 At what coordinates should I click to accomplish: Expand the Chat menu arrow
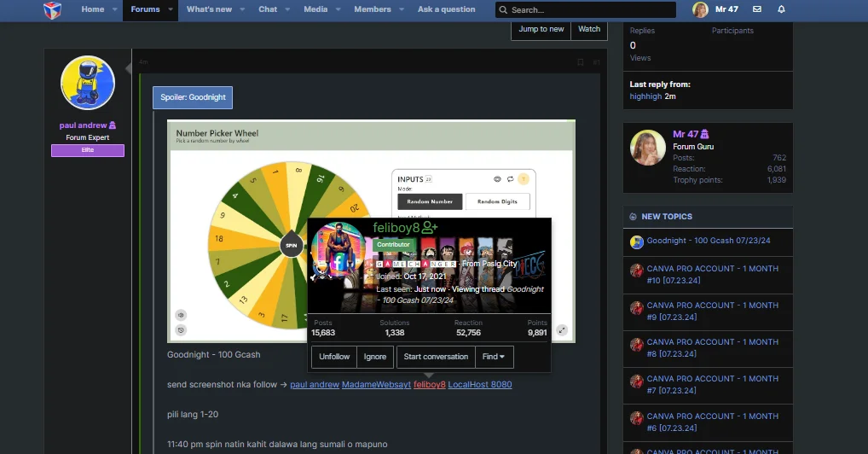click(x=287, y=9)
